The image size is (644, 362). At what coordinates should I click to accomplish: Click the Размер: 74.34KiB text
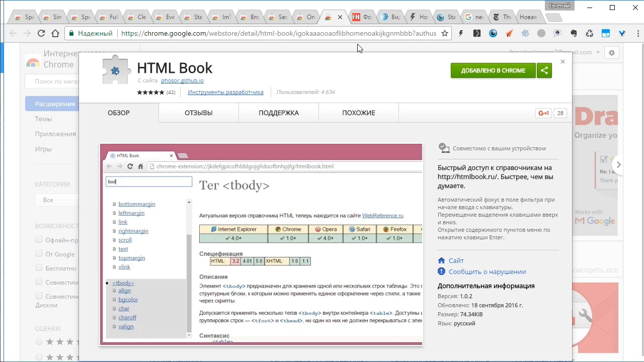460,314
